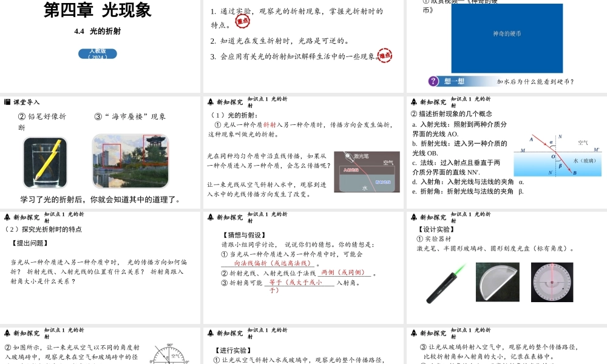
Task: Select the pencil-in-glass picture
Action: [x=46, y=163]
